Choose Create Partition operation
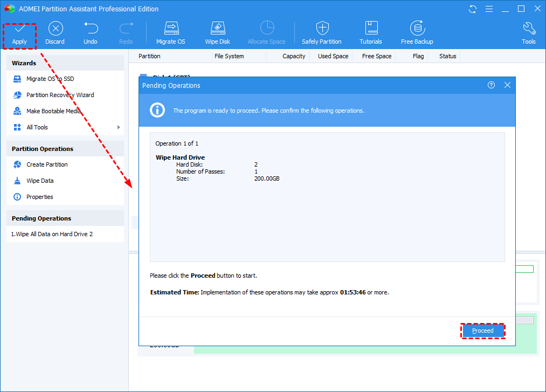Viewport: 546px width, 392px height. 47,164
